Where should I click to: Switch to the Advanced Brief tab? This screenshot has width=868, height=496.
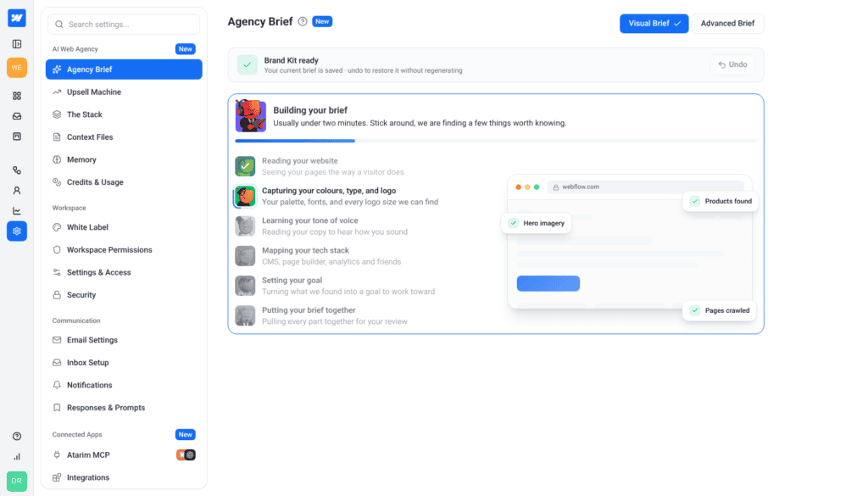(x=727, y=23)
